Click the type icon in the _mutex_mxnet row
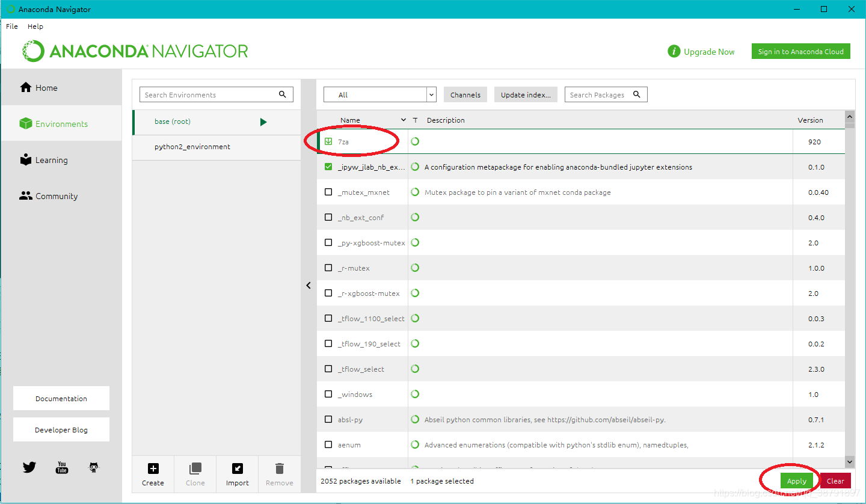866x504 pixels. click(415, 192)
